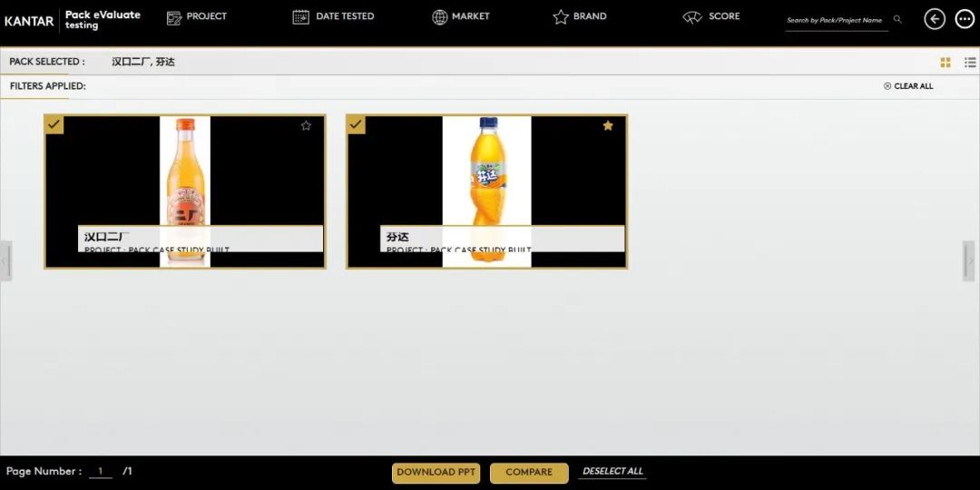Favorite the 汉口二厂 pack with the star
980x490 pixels.
tap(306, 125)
